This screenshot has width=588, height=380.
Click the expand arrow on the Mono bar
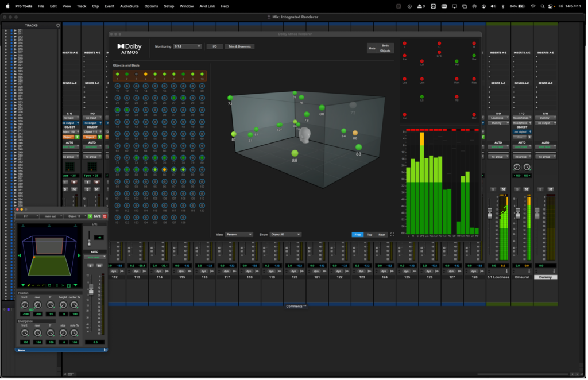[x=106, y=350]
